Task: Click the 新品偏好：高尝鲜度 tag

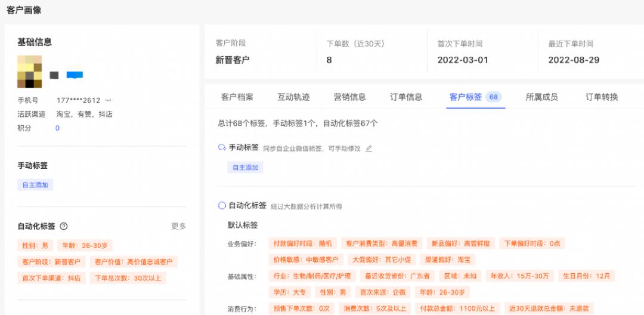Action: (x=461, y=243)
